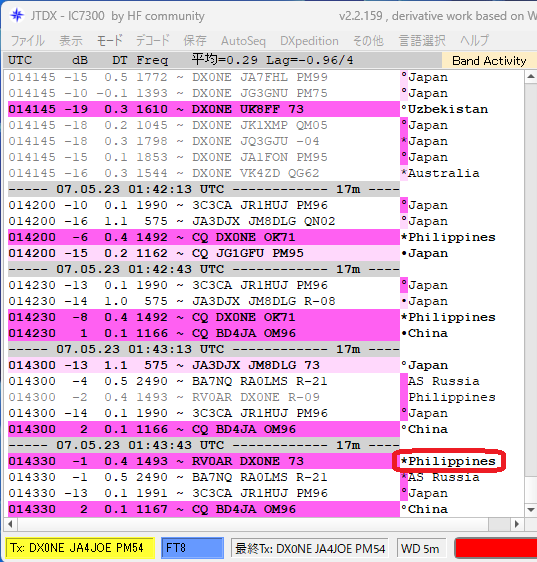Click the red status bar indicator
Viewport: 537px width, 562px height.
point(495,548)
